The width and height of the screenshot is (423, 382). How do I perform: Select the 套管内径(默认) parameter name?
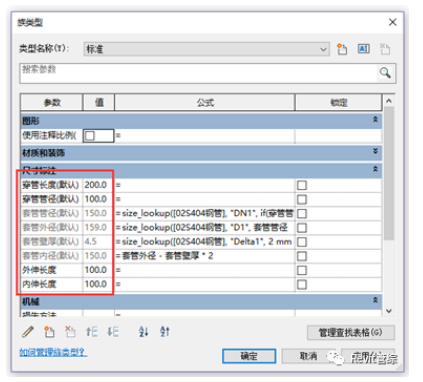coord(51,256)
